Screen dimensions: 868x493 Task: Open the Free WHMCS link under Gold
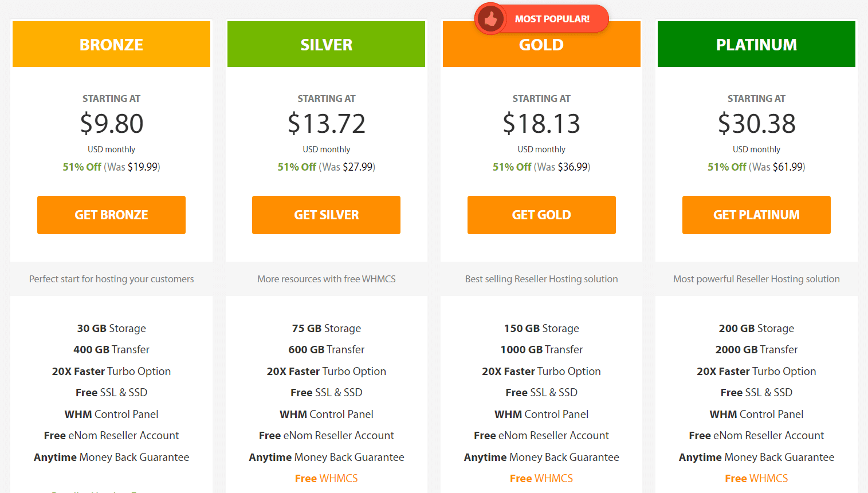(x=541, y=478)
